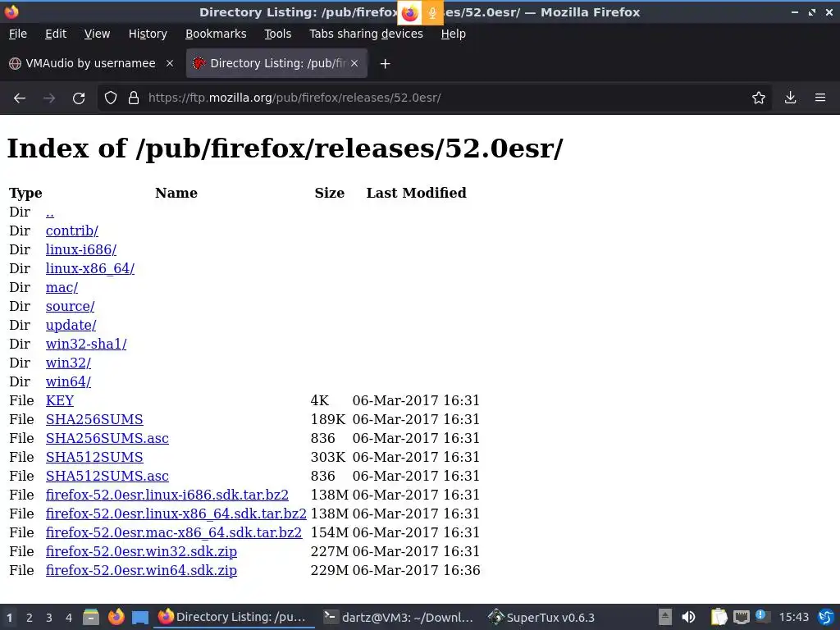840x630 pixels.
Task: Switch to workspace 1
Action: pyautogui.click(x=9, y=618)
